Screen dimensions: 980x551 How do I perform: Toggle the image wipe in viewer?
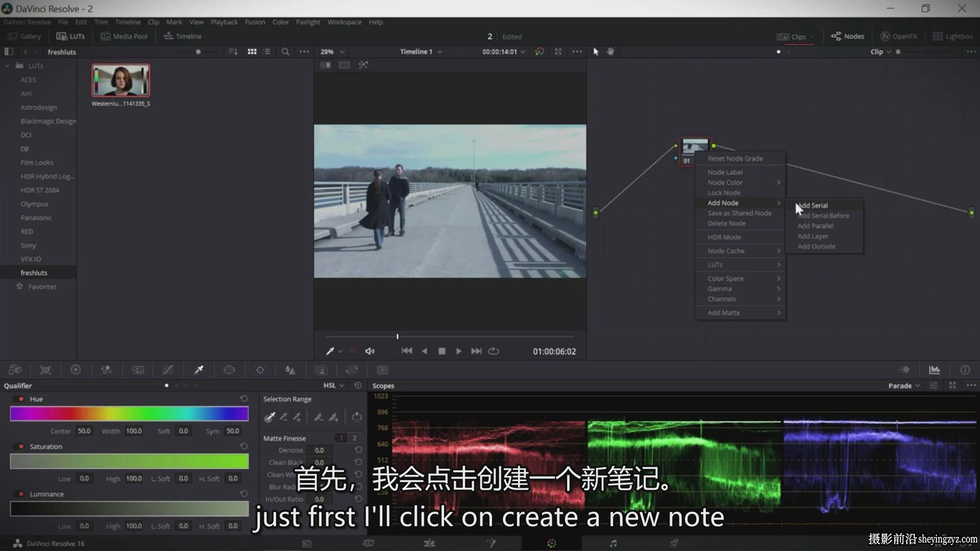tap(325, 65)
